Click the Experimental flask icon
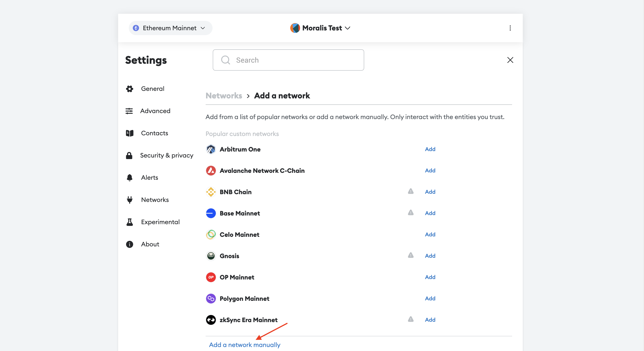Screen dimensions: 644x351 tap(129, 222)
